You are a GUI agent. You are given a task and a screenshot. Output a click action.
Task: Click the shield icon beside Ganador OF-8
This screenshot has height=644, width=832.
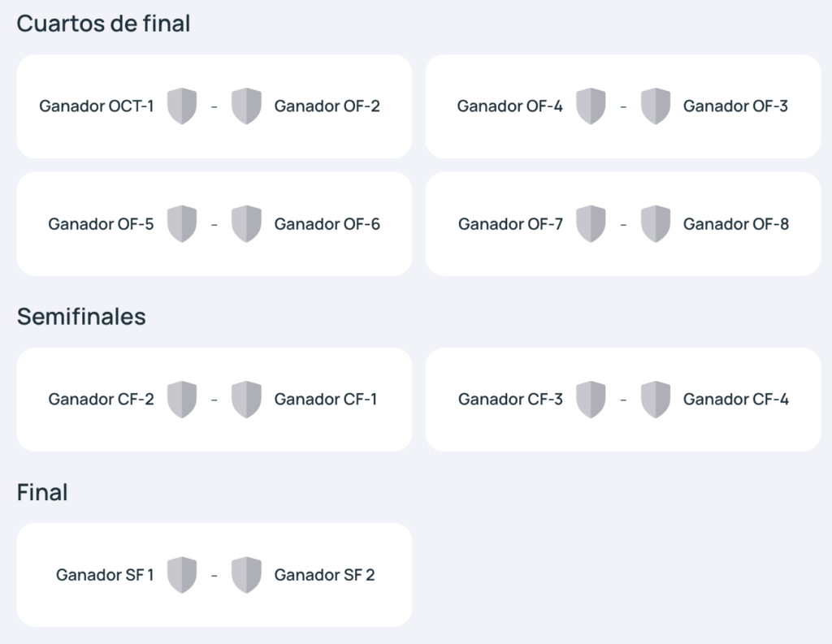click(x=656, y=224)
